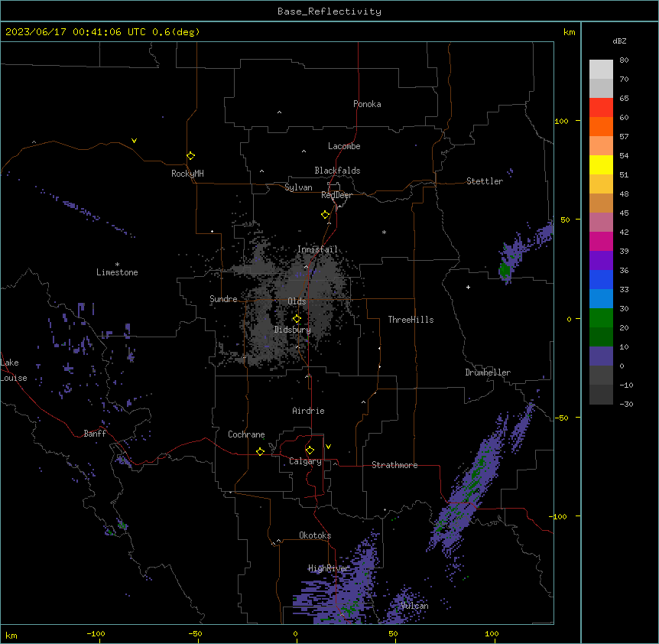Select the Blackfalds label
The height and width of the screenshot is (644, 659).
337,171
